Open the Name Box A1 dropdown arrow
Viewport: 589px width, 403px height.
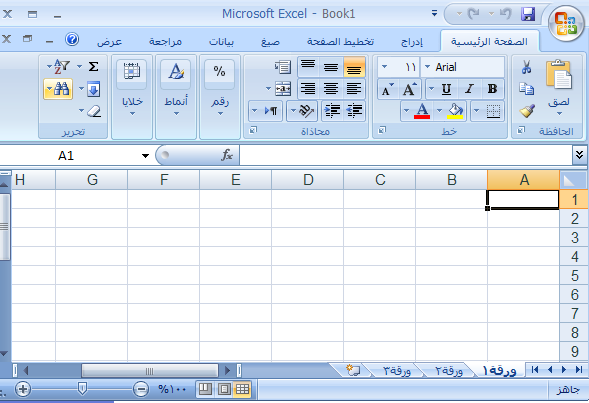click(x=145, y=155)
